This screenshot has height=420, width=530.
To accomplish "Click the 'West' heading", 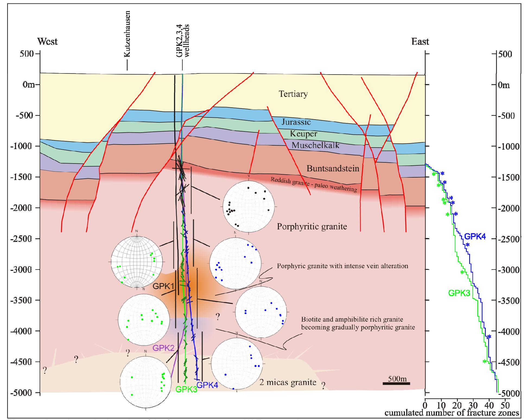I will pyautogui.click(x=47, y=41).
